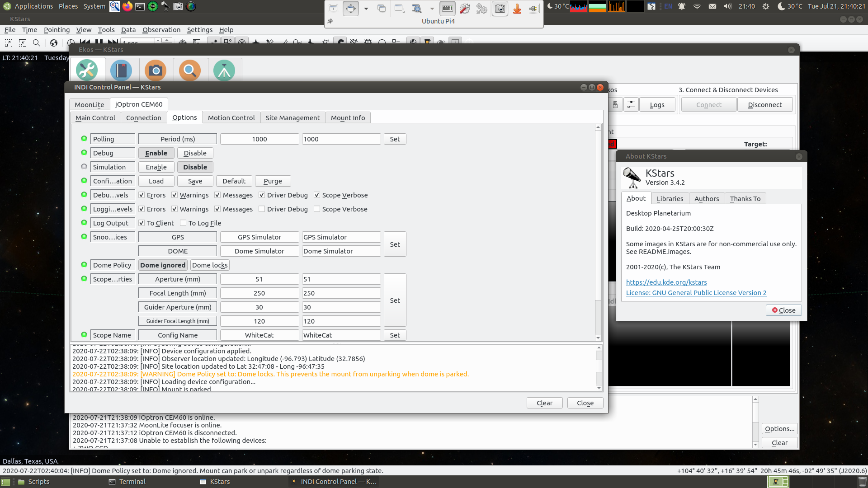Click the fit-window icon in remote viewer toolbar

click(x=351, y=9)
